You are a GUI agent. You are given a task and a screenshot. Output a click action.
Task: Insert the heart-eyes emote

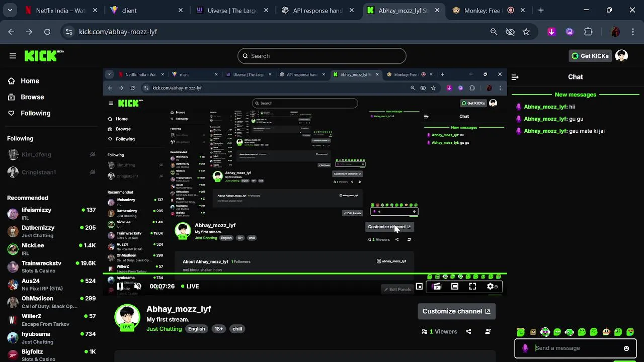[630, 332]
